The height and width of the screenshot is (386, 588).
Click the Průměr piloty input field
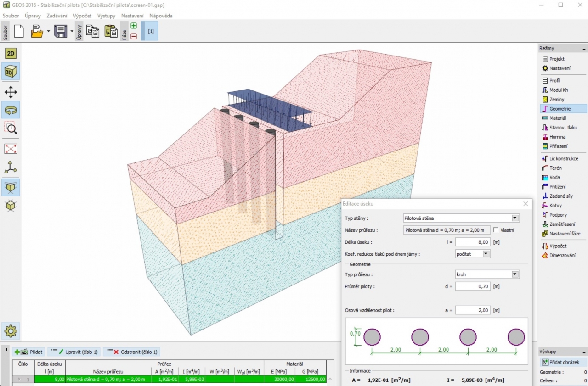click(473, 286)
